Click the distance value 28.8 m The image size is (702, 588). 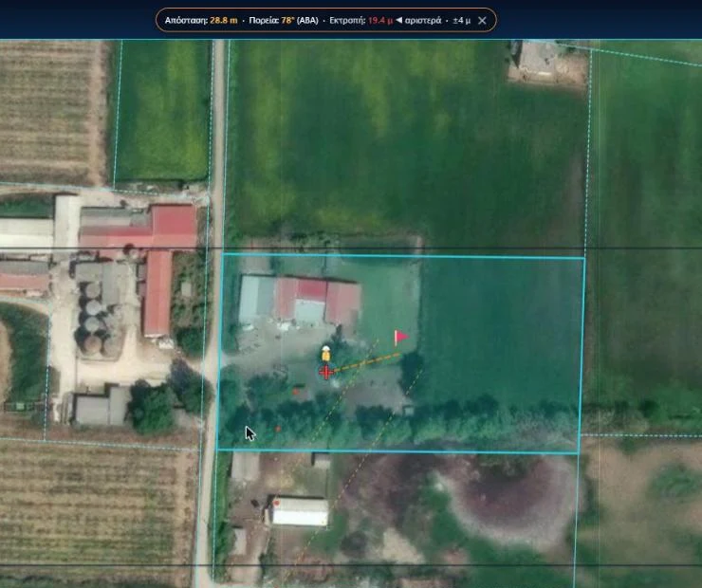(x=223, y=21)
